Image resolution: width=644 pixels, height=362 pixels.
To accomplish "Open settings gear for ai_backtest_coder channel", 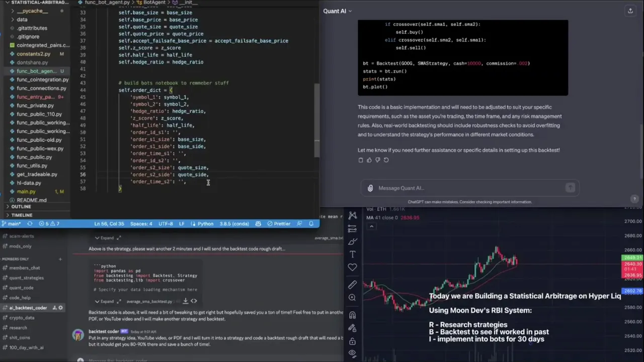I will click(x=61, y=308).
